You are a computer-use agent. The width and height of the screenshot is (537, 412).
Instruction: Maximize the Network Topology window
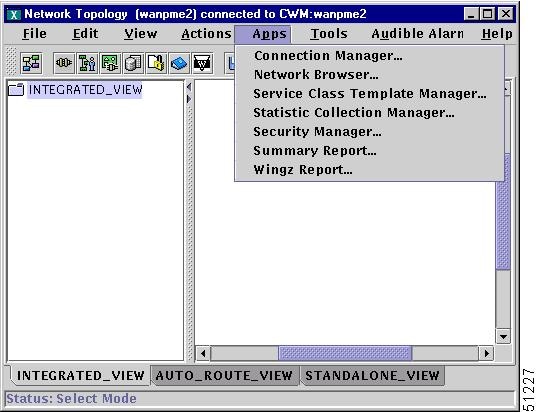pos(488,14)
